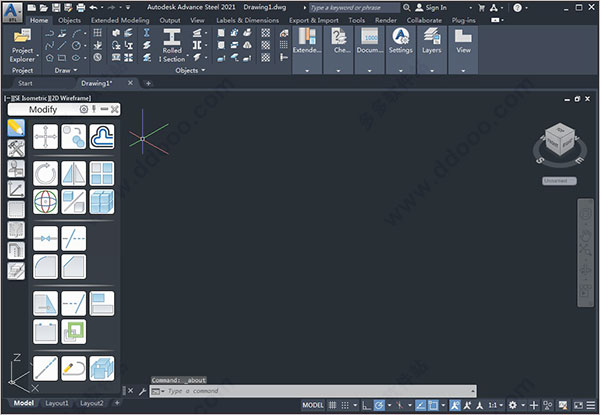600x415 pixels.
Task: Expand the Draw panel dropdown
Action: pos(66,70)
